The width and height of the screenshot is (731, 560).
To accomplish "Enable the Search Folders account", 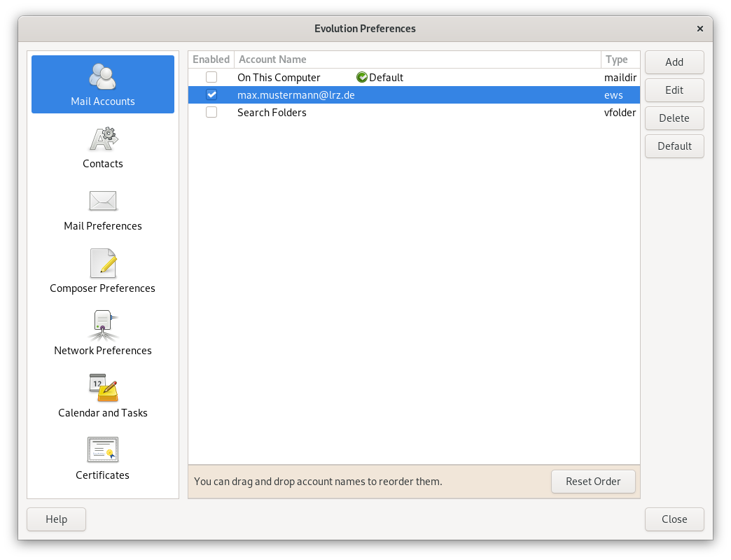I will coord(211,112).
